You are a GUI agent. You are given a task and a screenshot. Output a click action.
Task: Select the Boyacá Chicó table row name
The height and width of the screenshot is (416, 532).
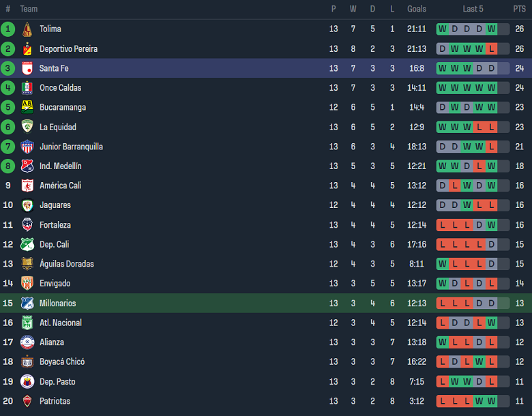[x=62, y=362]
